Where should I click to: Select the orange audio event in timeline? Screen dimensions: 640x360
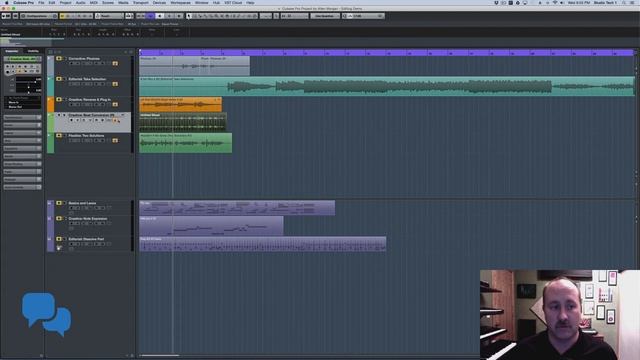[x=180, y=104]
